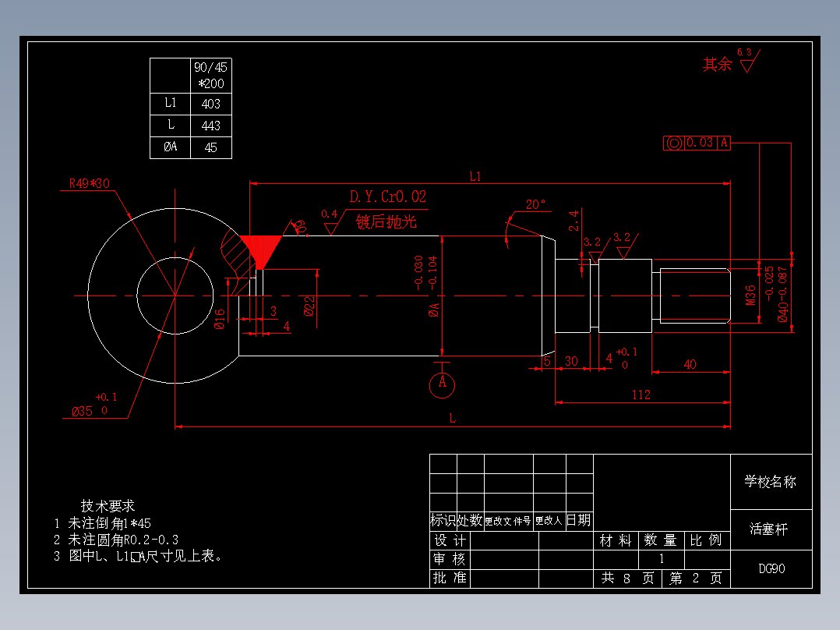Click technical note 3 about the table dimensions
The image size is (840, 630).
(x=138, y=557)
